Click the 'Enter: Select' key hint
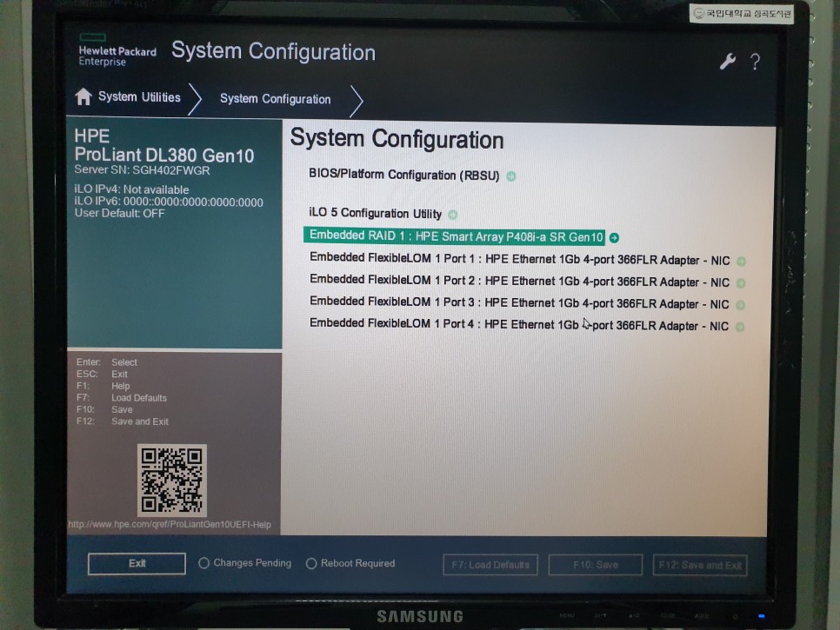 (107, 362)
